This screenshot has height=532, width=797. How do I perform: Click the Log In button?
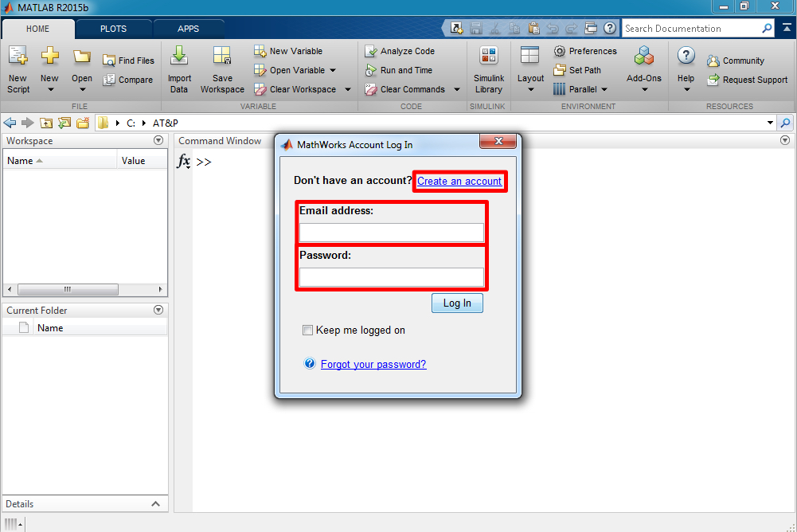(457, 303)
